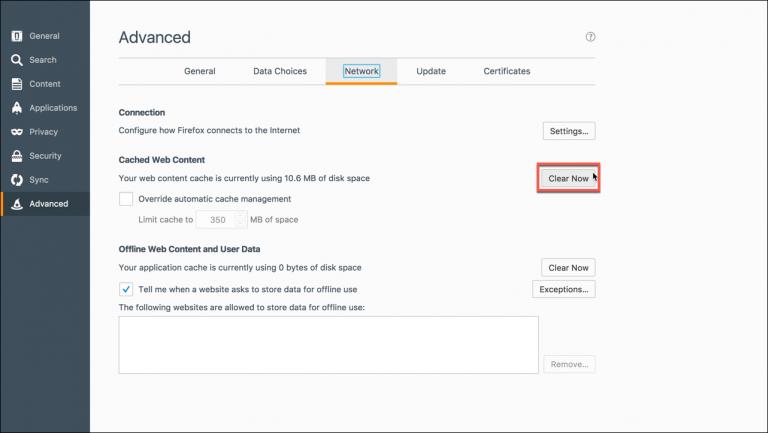Viewport: 768px width, 433px height.
Task: Go to Search preferences label
Action: [x=43, y=60]
